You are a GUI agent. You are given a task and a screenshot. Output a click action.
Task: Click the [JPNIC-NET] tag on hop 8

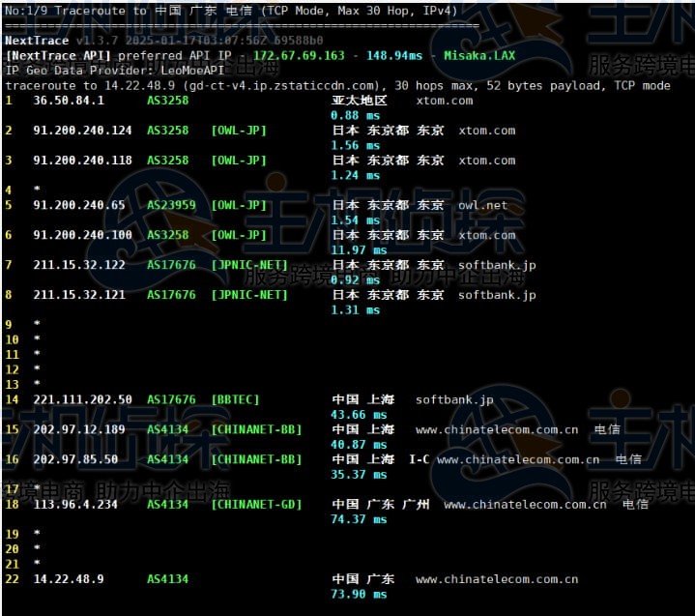coord(249,296)
